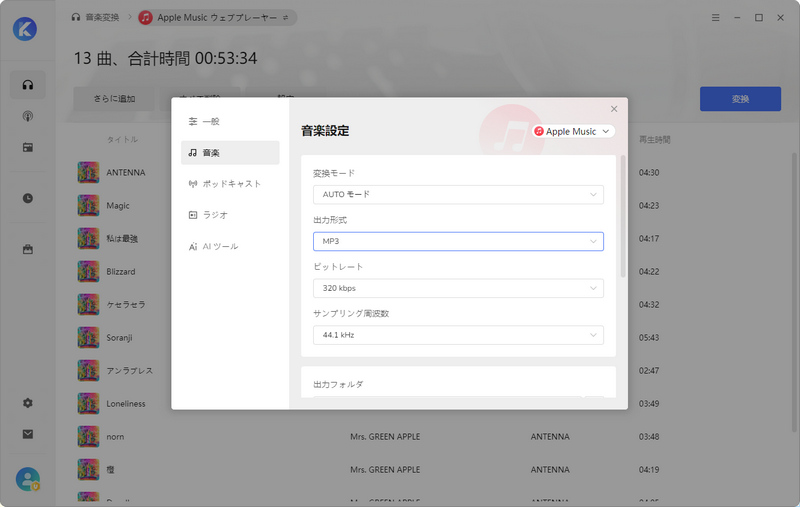Click the 再生時間 column header
The height and width of the screenshot is (507, 800).
[x=655, y=140]
